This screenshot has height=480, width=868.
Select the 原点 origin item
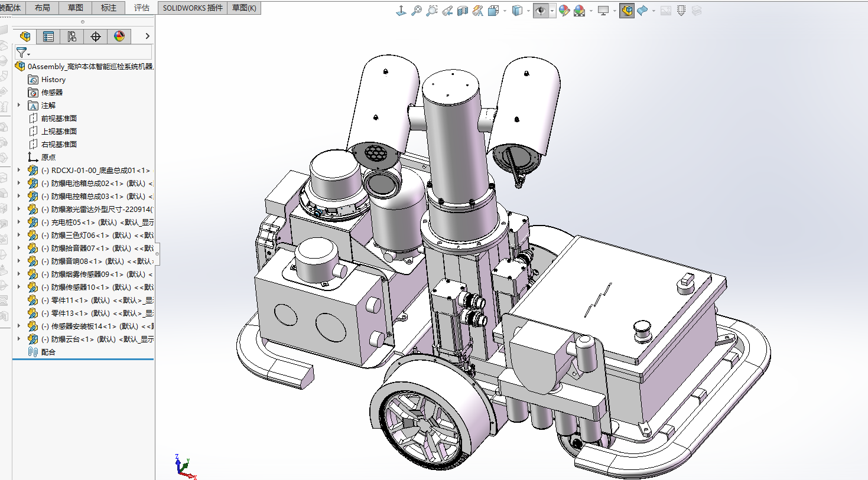42,158
